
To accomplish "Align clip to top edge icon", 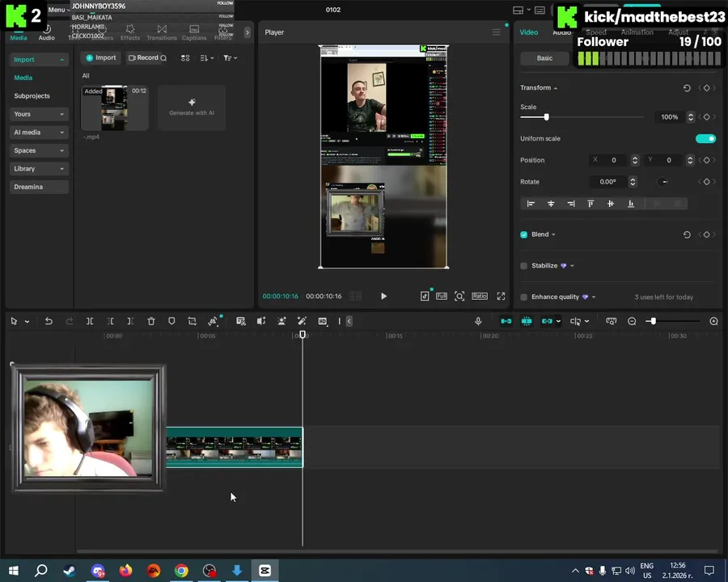I will coord(590,204).
